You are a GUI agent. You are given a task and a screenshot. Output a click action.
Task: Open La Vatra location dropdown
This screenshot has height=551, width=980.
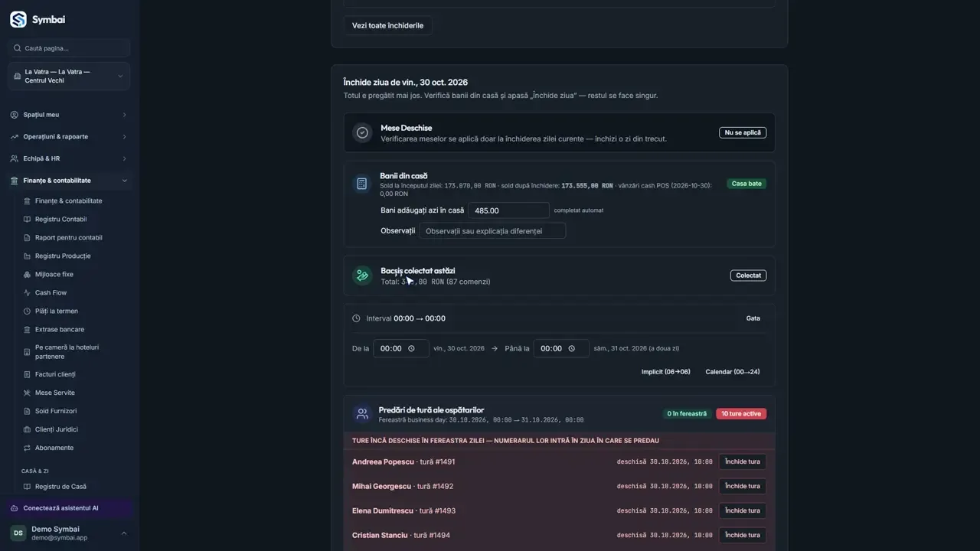point(69,77)
